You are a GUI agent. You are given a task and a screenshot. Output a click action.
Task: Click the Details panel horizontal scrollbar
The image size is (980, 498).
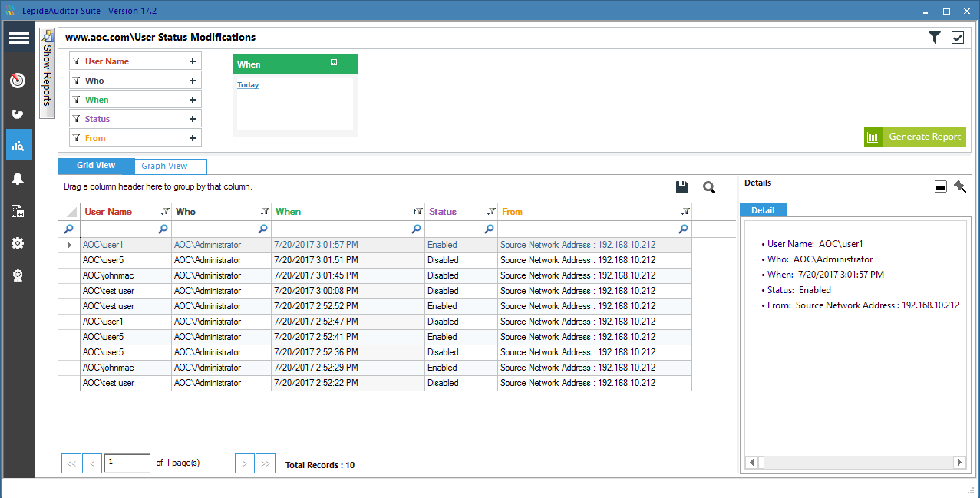[856, 462]
